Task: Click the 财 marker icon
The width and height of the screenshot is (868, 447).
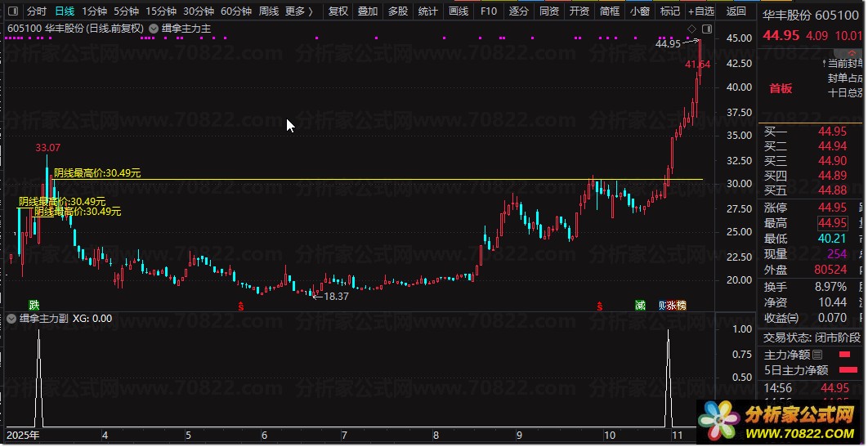Action: pyautogui.click(x=662, y=305)
